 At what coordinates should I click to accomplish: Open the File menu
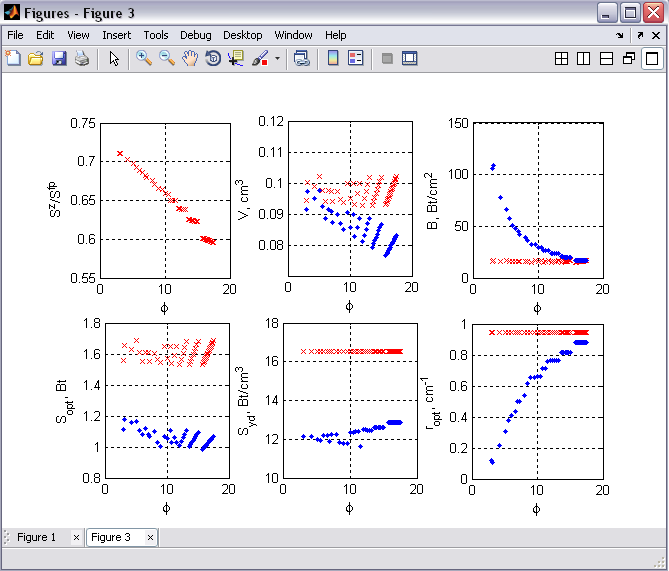click(15, 35)
